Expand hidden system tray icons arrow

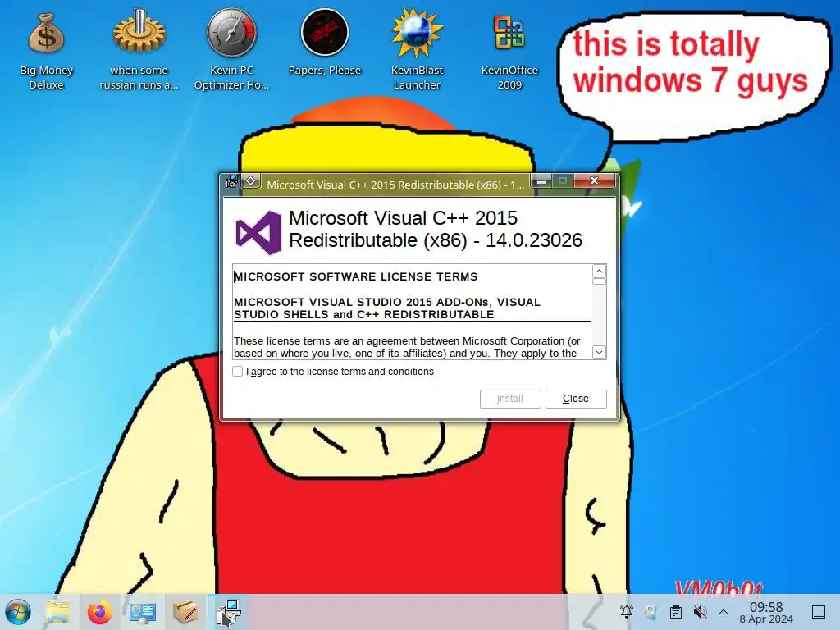(x=724, y=612)
